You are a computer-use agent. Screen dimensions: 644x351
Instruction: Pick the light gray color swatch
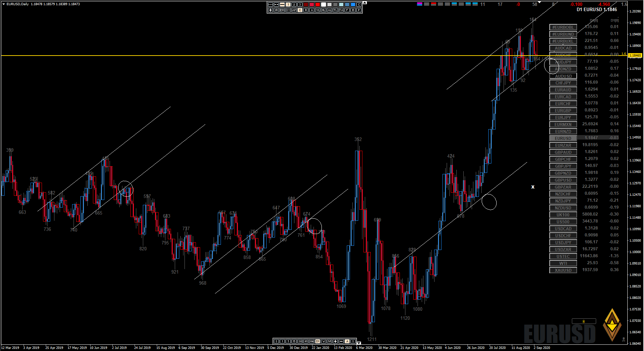pos(329,5)
